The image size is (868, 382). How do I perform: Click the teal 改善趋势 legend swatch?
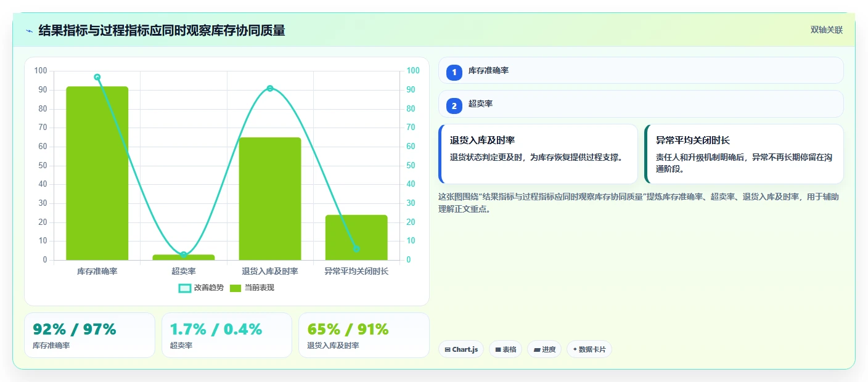[184, 288]
